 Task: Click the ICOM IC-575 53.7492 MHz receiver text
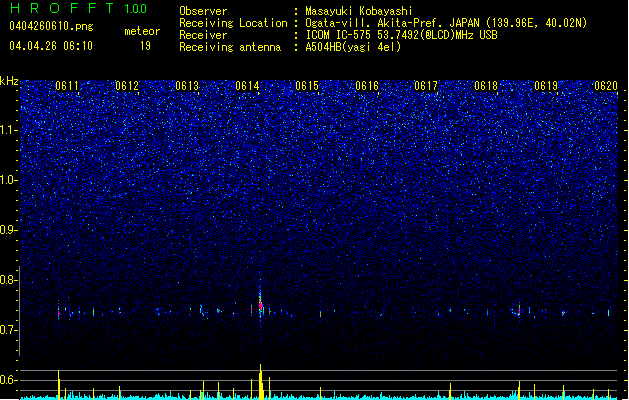click(x=401, y=35)
